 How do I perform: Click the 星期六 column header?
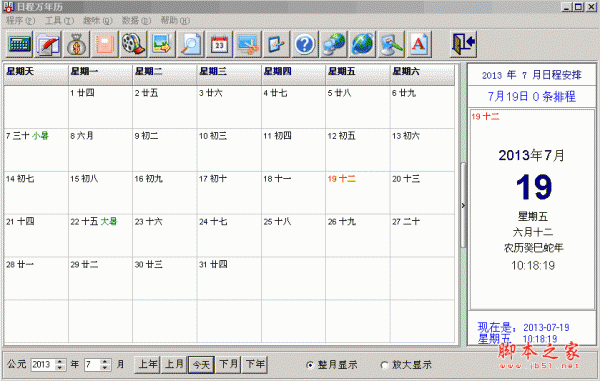coord(422,75)
